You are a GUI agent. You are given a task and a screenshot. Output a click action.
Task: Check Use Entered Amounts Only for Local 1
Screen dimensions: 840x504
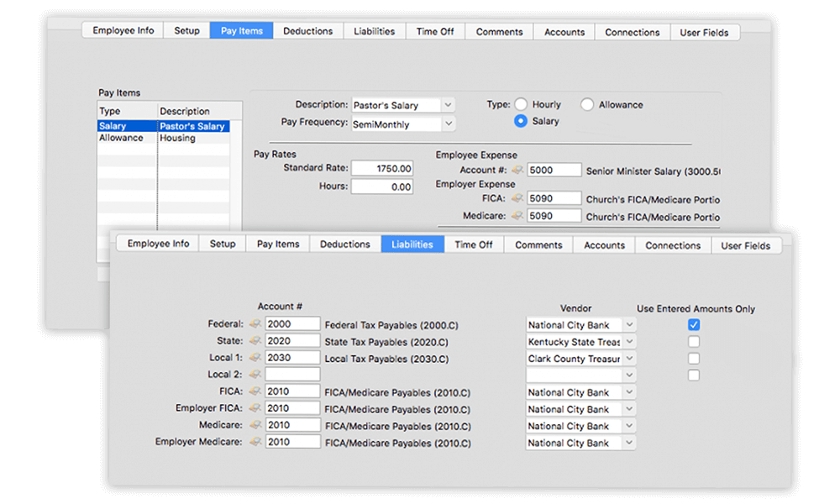[x=694, y=359]
